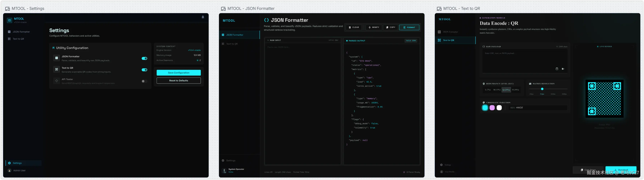Viewport: 644px width, 180px height.
Task: Click the Download button
Action: pyautogui.click(x=621, y=170)
